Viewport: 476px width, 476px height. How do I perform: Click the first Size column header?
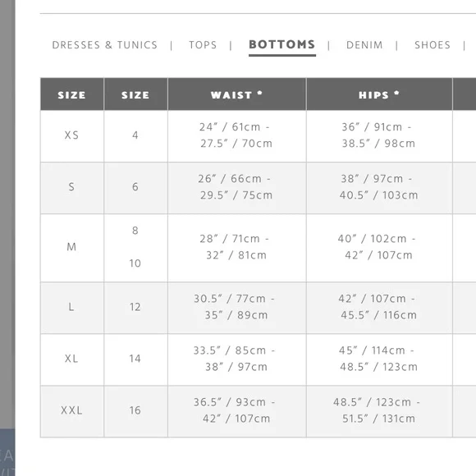(72, 94)
